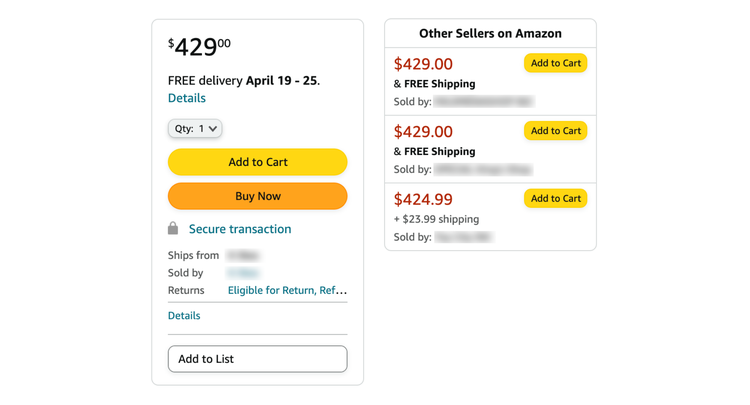This screenshot has height=405, width=750.
Task: Click the + $23.99 shipping text
Action: pyautogui.click(x=436, y=219)
